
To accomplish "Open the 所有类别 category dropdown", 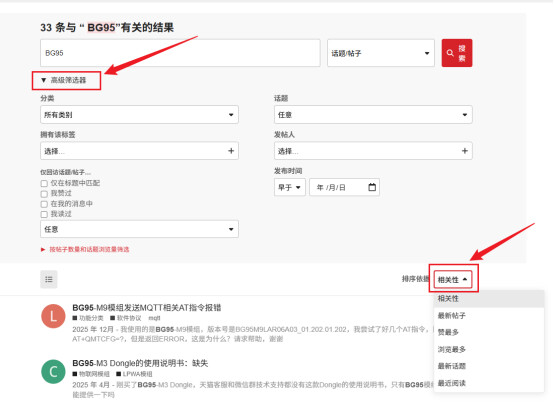I will click(x=139, y=115).
